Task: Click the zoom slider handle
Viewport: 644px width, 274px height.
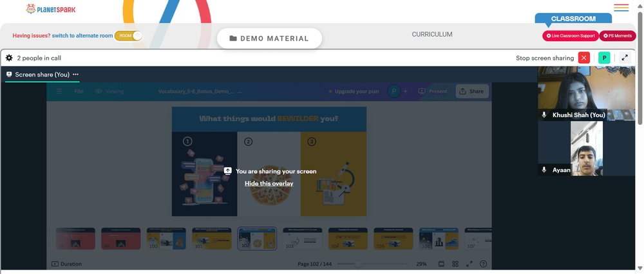Action: pyautogui.click(x=358, y=264)
